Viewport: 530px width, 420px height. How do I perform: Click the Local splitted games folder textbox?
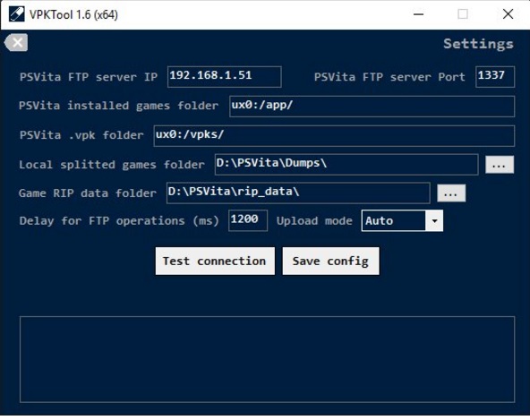click(346, 165)
